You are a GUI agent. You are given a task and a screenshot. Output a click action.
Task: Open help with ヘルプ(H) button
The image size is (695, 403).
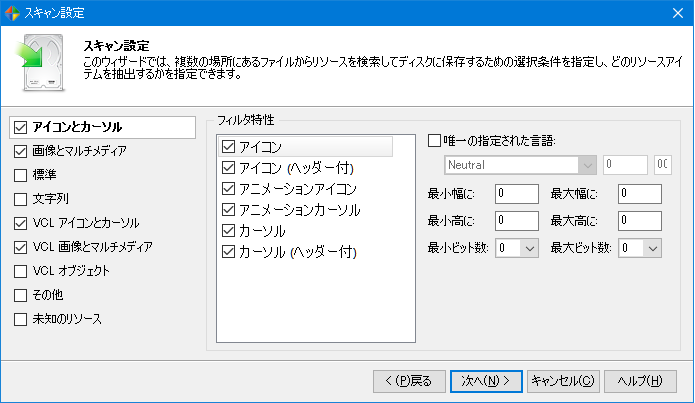click(x=640, y=381)
